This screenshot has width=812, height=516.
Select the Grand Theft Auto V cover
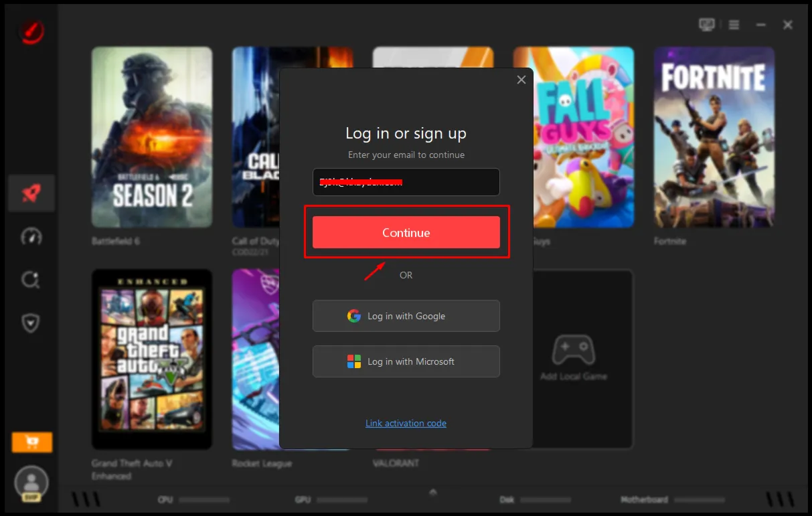152,359
